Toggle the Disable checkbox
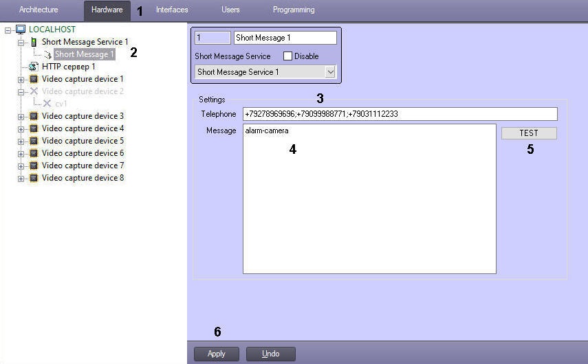 [x=287, y=56]
